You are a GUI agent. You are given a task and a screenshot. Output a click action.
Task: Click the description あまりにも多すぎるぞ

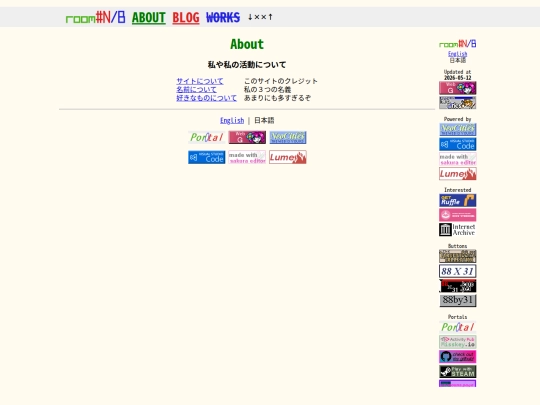(x=277, y=98)
